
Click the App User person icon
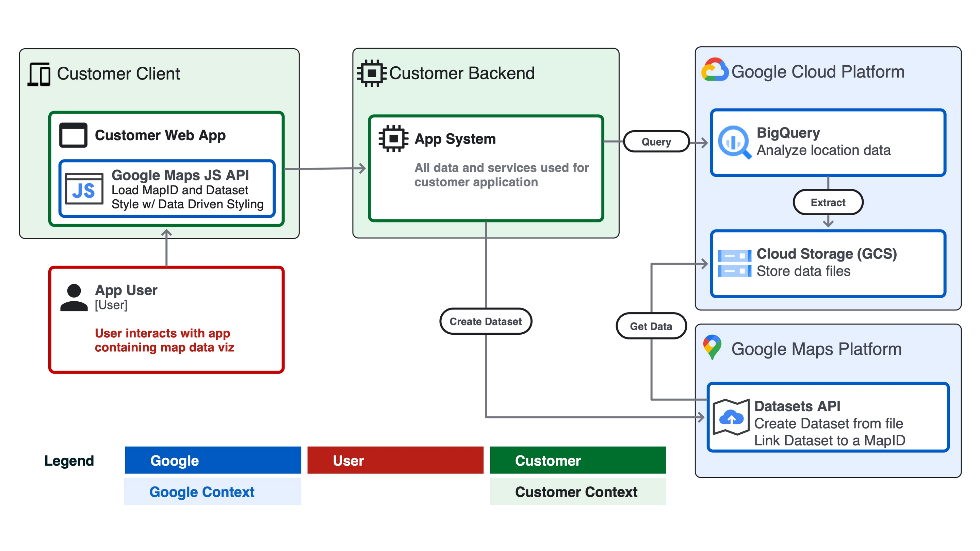75,299
